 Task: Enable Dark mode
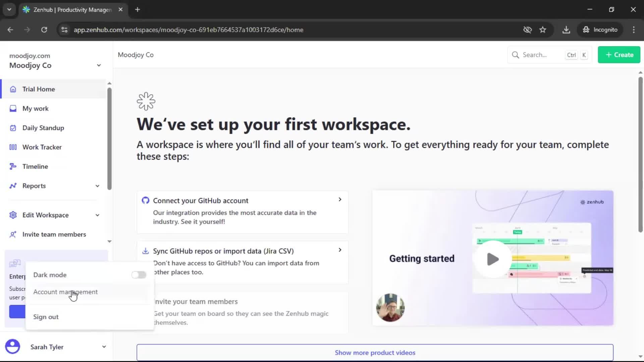coord(139,275)
